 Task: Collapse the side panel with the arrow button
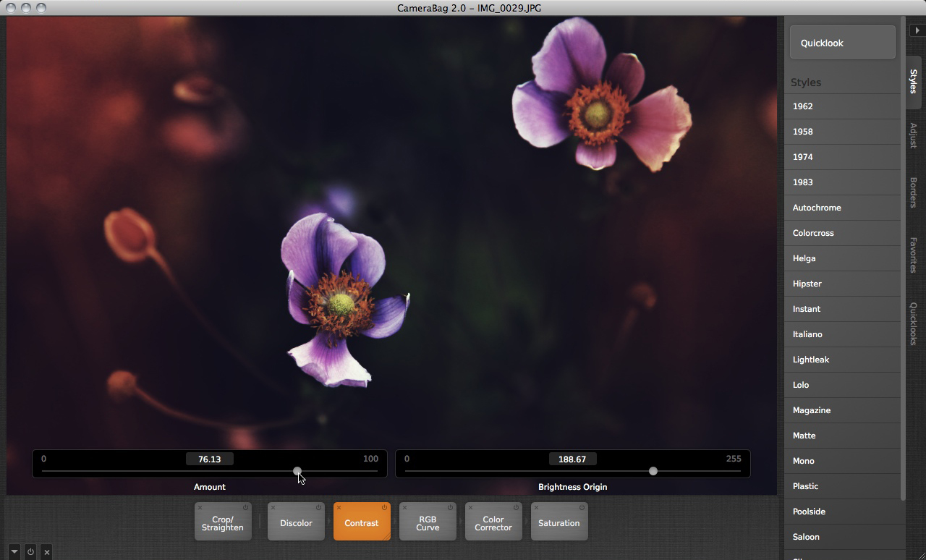click(918, 30)
